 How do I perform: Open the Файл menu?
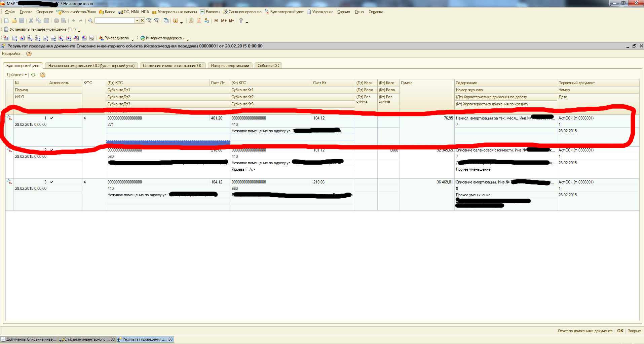click(10, 12)
